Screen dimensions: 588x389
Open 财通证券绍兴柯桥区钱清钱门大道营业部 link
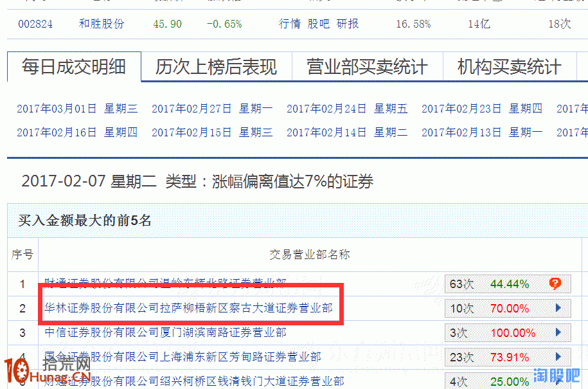(194, 381)
